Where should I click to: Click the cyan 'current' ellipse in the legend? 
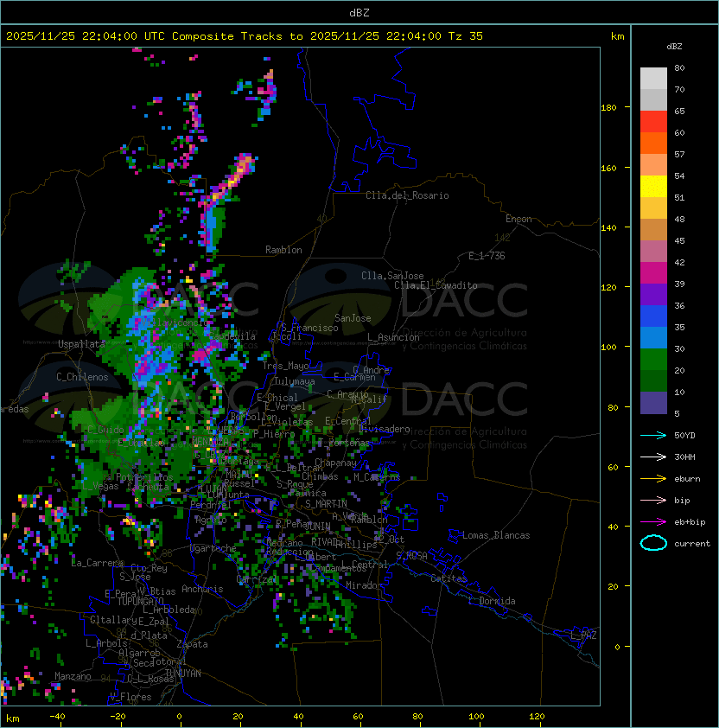(653, 543)
